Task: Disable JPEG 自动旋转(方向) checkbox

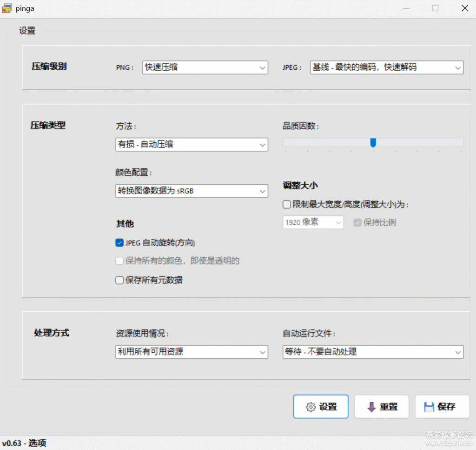Action: pos(119,242)
